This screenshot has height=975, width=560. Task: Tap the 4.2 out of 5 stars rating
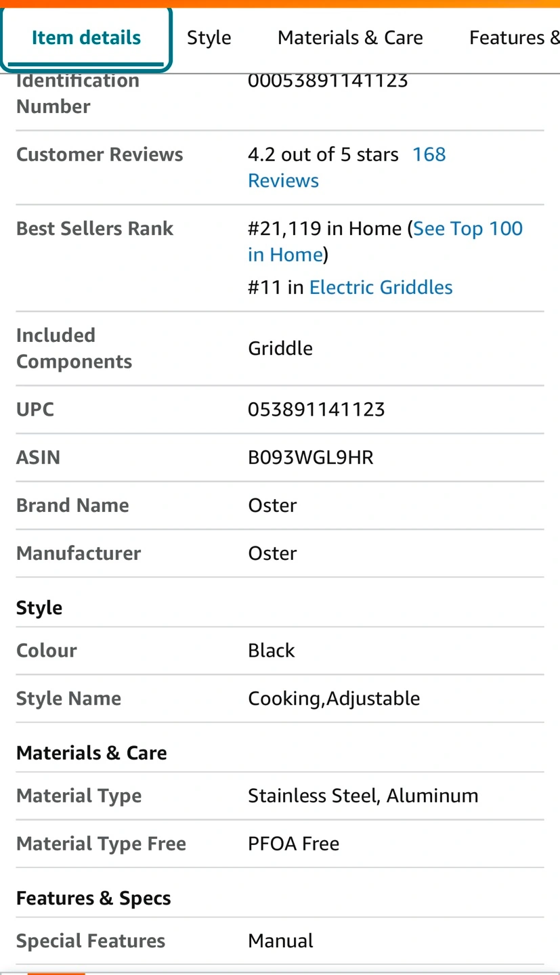pos(323,154)
